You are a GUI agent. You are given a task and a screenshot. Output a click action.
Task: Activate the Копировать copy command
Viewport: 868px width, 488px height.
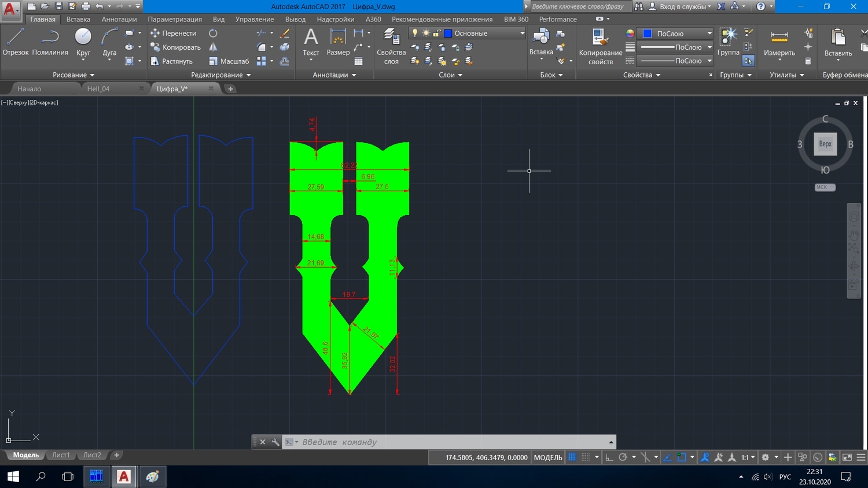tap(175, 47)
